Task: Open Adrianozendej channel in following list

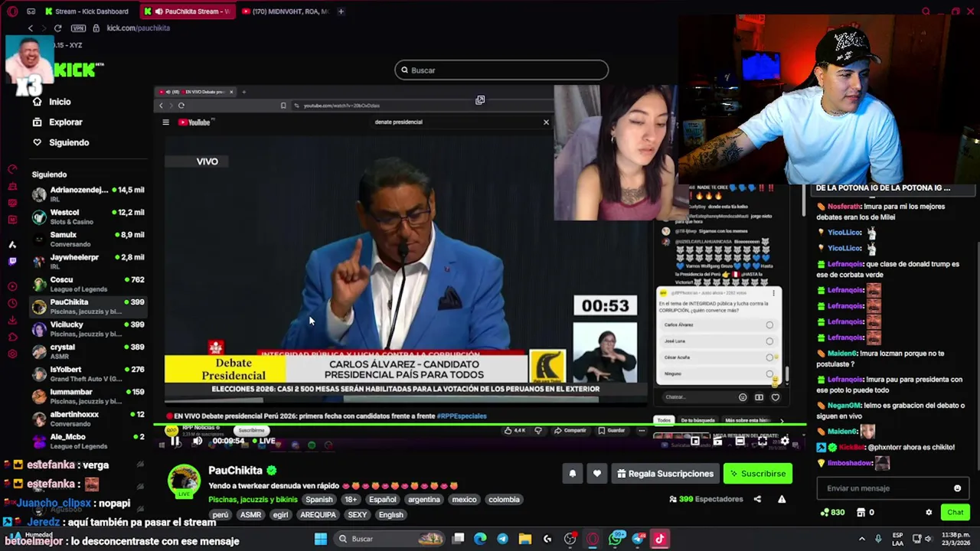Action: pos(88,194)
